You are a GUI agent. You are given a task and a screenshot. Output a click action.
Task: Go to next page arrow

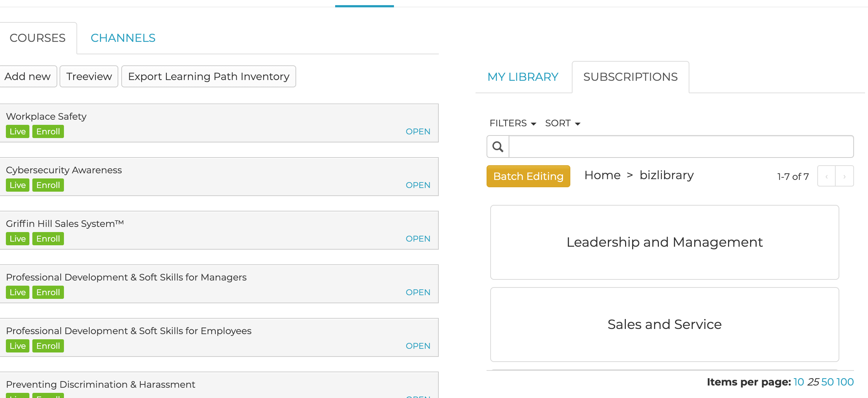tap(844, 176)
